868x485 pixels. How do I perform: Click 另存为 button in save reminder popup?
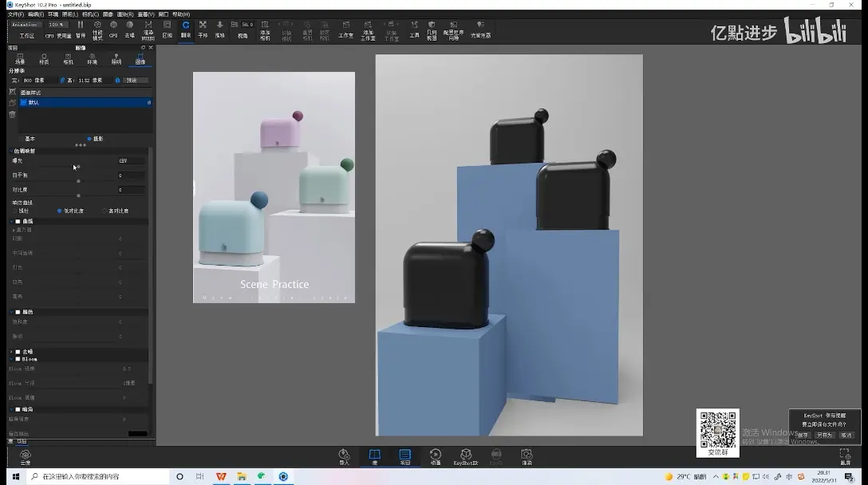[x=824, y=436]
